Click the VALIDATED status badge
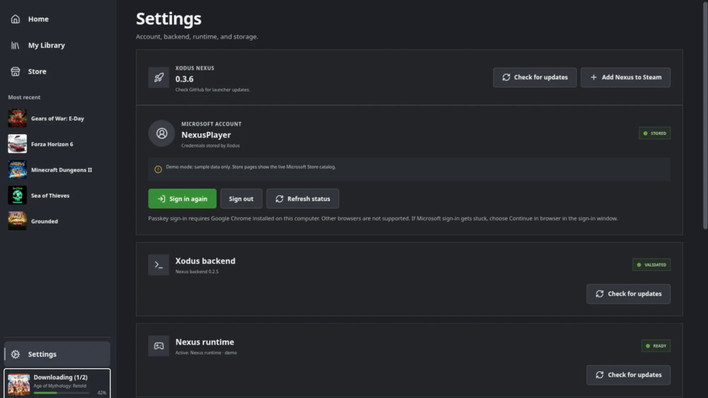The height and width of the screenshot is (398, 708). [651, 265]
